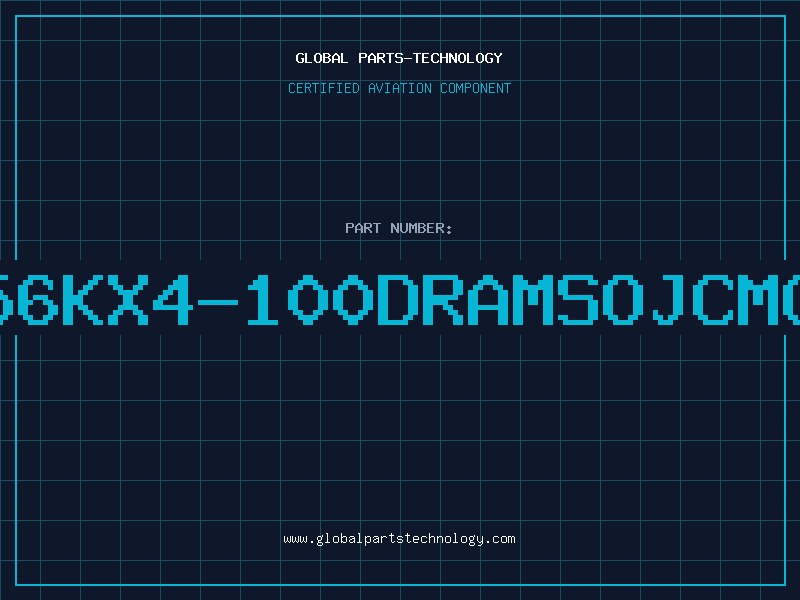The image size is (800, 600).
Task: Click the word NUMBER: in the label
Action: click(x=421, y=228)
